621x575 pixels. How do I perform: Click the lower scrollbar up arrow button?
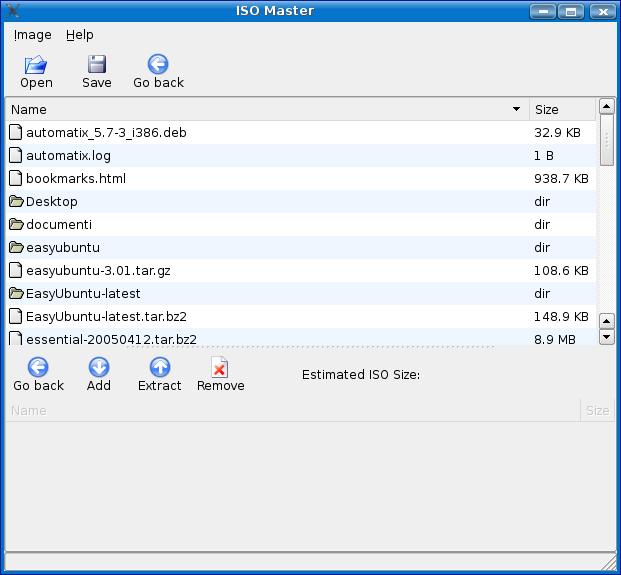[606, 321]
